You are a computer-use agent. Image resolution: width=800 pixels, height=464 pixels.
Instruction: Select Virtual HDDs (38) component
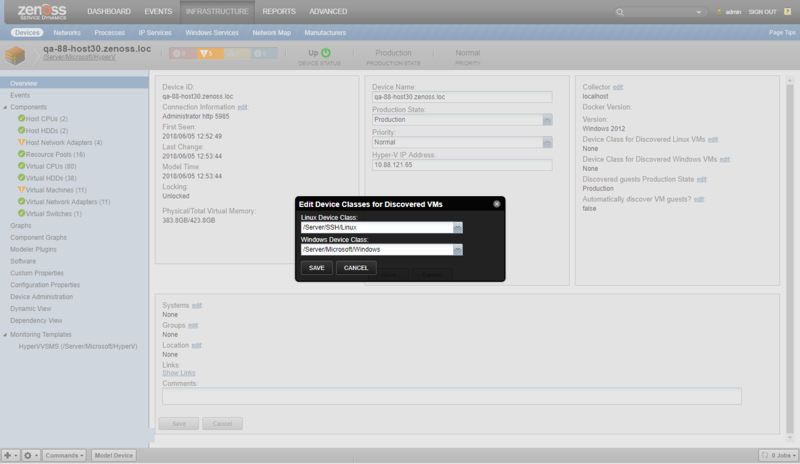click(51, 178)
